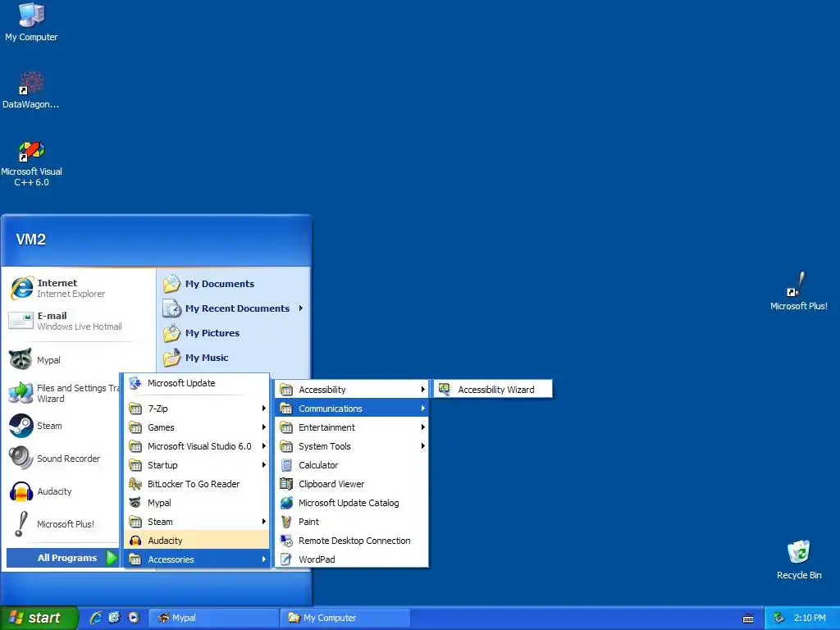Switch to Mypal taskbar window
The width and height of the screenshot is (840, 630).
[x=213, y=618]
